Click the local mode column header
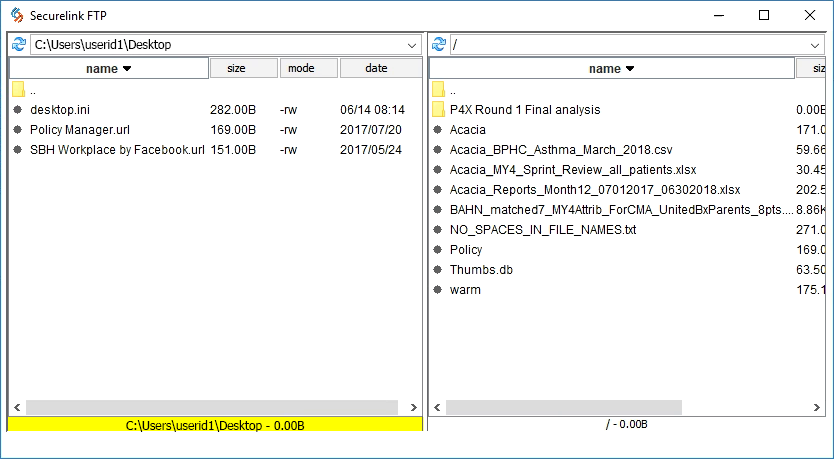834x459 pixels. pos(308,68)
